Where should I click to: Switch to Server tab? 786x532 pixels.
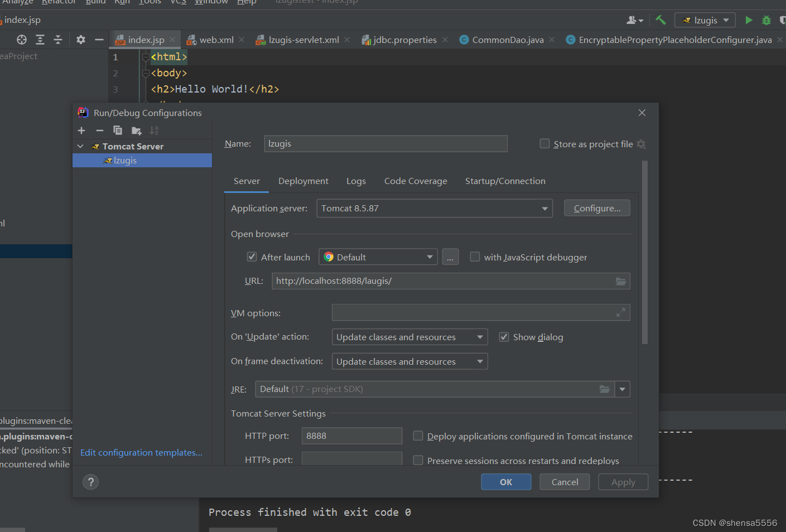247,181
